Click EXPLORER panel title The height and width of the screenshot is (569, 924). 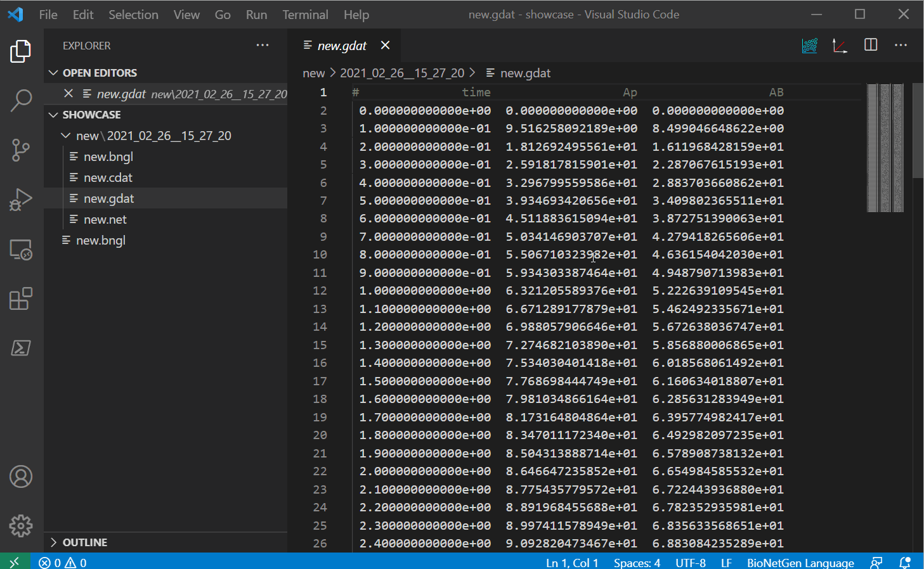(x=86, y=46)
